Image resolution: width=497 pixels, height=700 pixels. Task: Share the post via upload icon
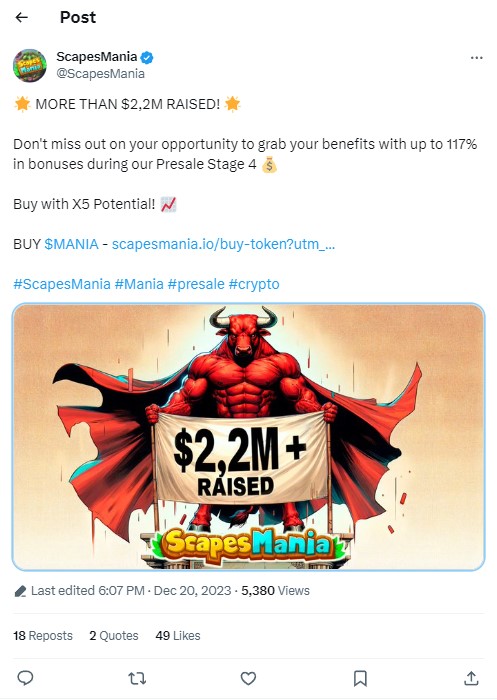click(471, 678)
